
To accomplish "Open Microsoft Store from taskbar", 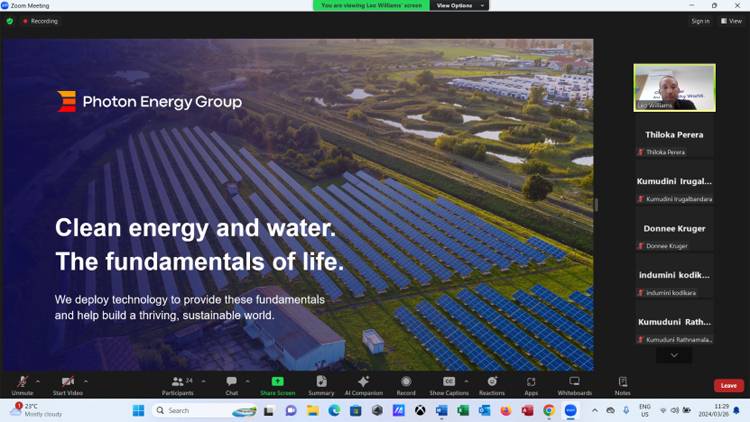I will click(355, 411).
